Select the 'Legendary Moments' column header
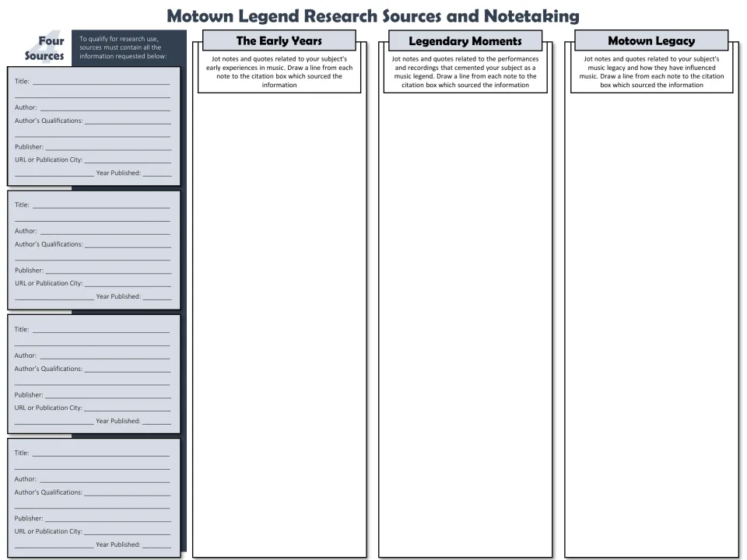747x560 pixels. tap(465, 41)
